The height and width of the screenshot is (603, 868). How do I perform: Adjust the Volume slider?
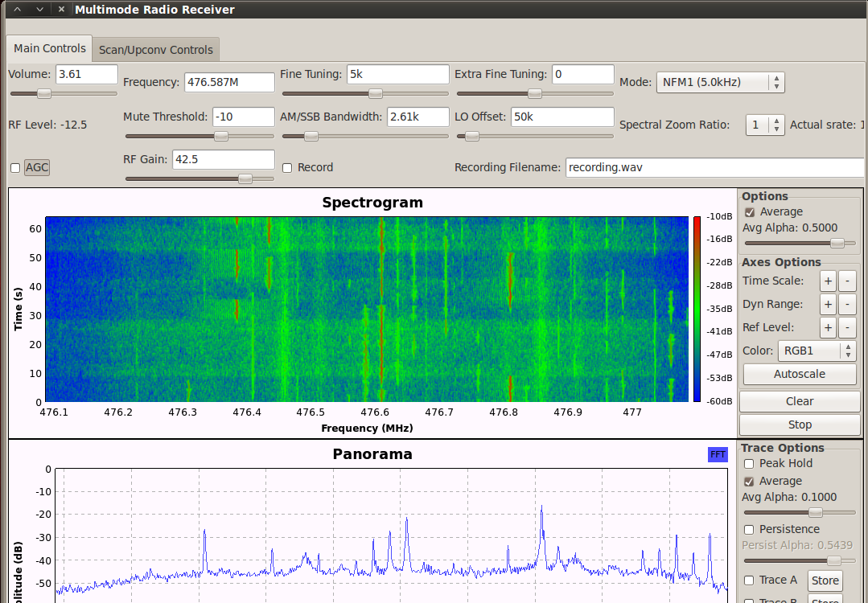44,92
